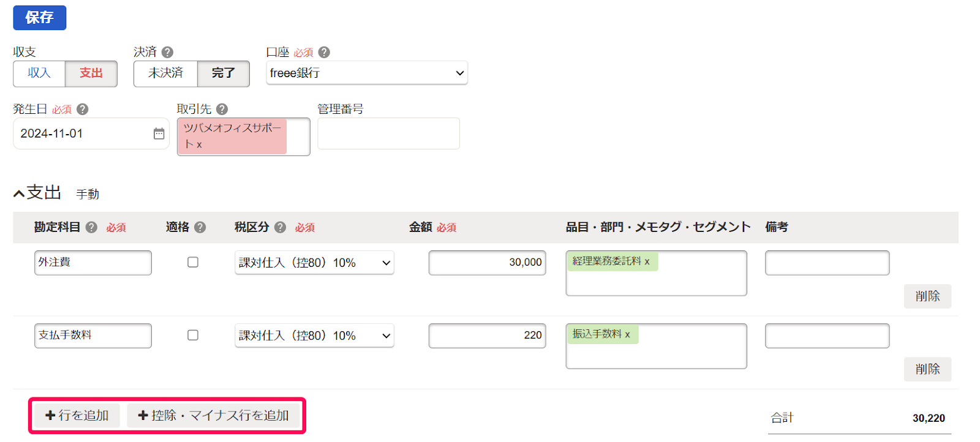This screenshot has height=442, width=980.
Task: Click help icon beside 発生日
Action: [83, 110]
